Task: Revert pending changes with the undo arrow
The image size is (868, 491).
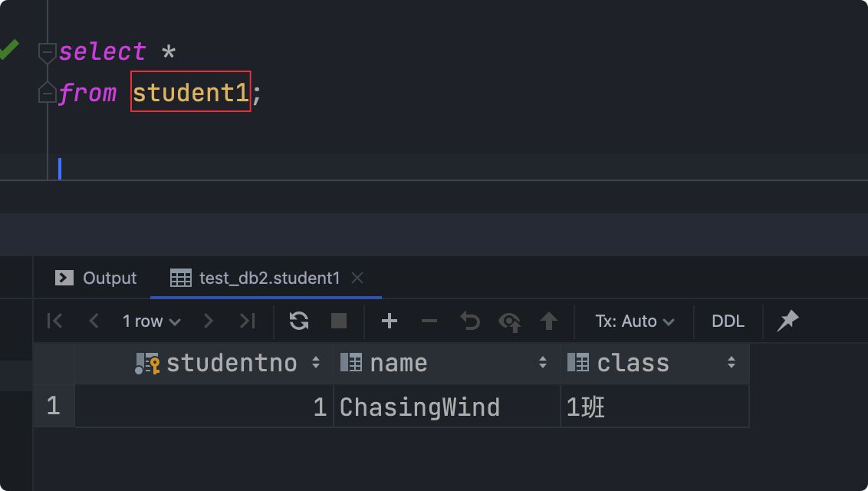Action: pos(469,321)
